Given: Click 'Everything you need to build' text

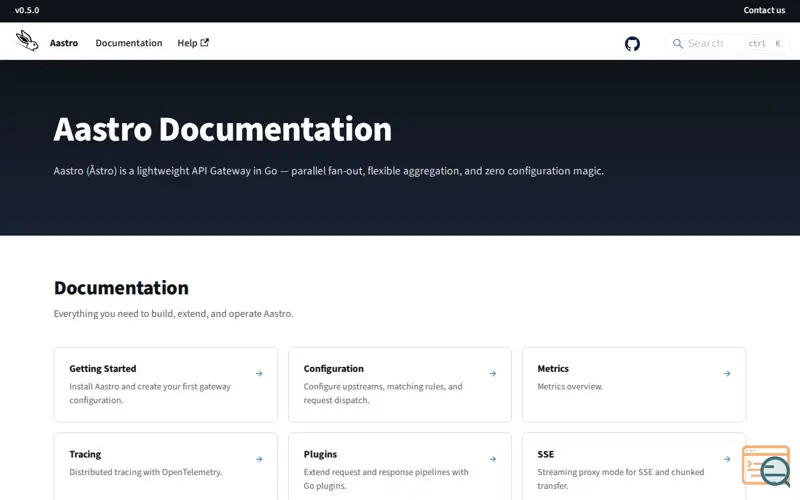Looking at the screenshot, I should [173, 314].
